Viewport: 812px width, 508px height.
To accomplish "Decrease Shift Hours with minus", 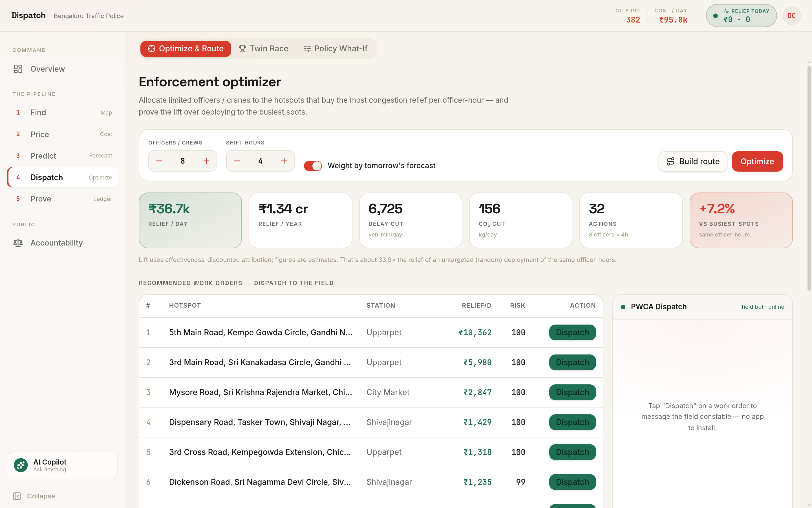I will [237, 161].
